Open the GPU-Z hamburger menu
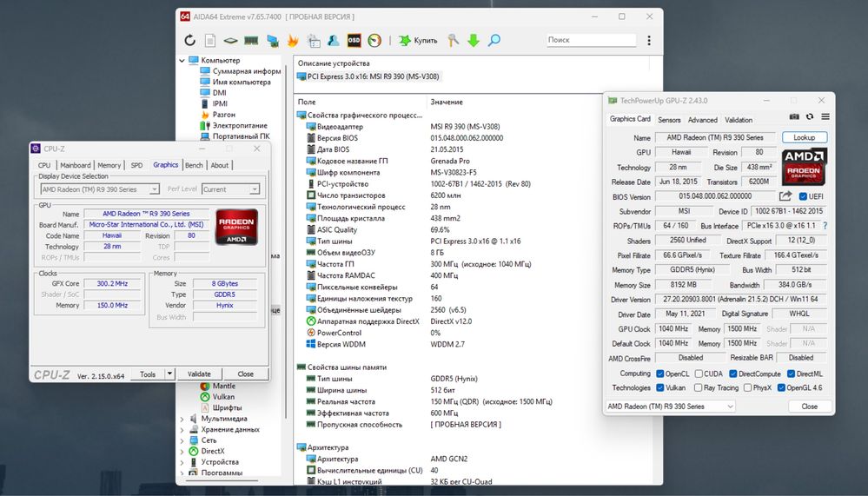This screenshot has width=868, height=496. (825, 116)
